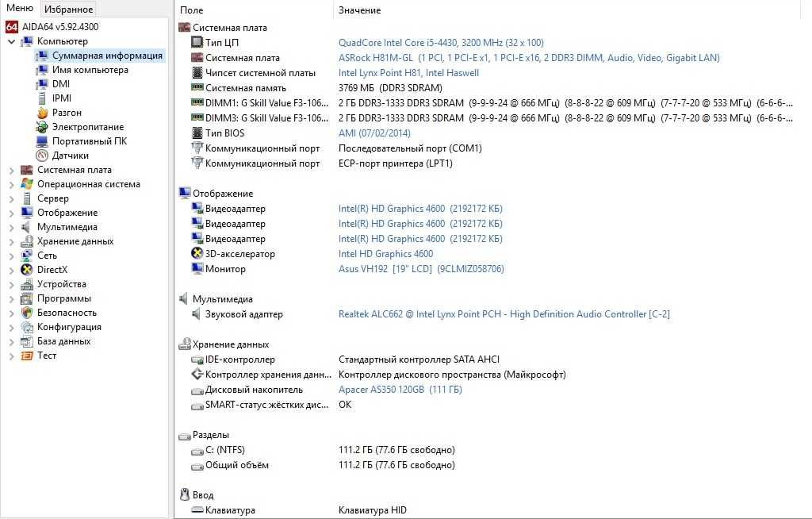This screenshot has width=812, height=519.
Task: Expand the Хранение данных tree node
Action: coord(11,241)
